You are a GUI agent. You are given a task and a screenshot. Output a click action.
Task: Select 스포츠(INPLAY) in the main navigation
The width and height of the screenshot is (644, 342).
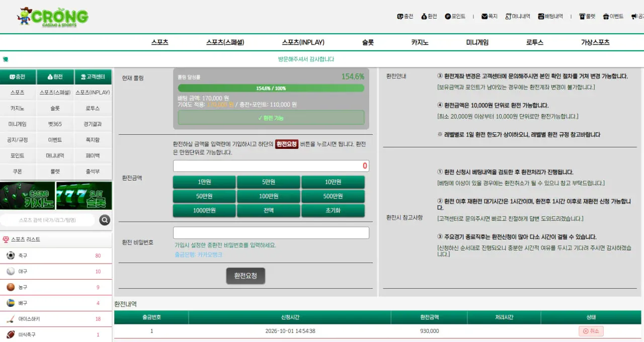[303, 42]
